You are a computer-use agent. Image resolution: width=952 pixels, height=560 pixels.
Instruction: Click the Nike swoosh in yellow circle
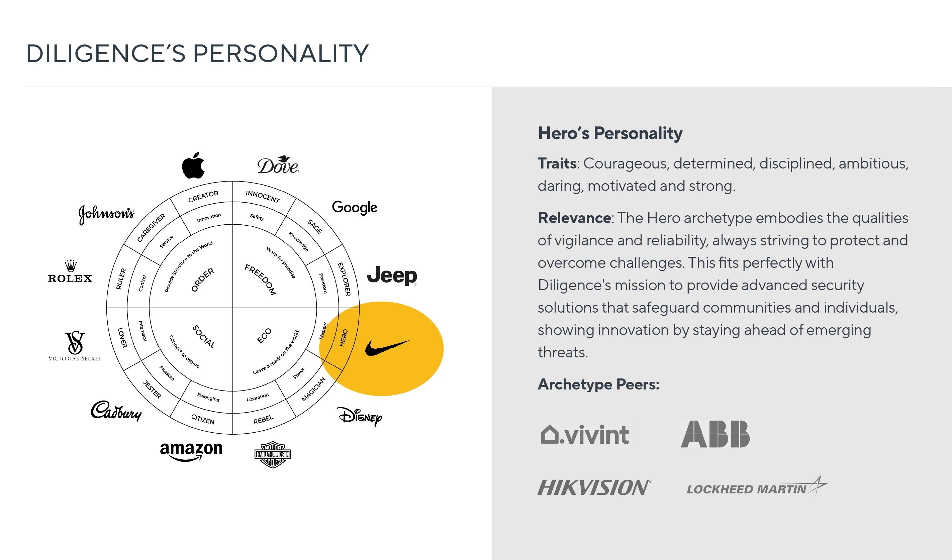(388, 348)
